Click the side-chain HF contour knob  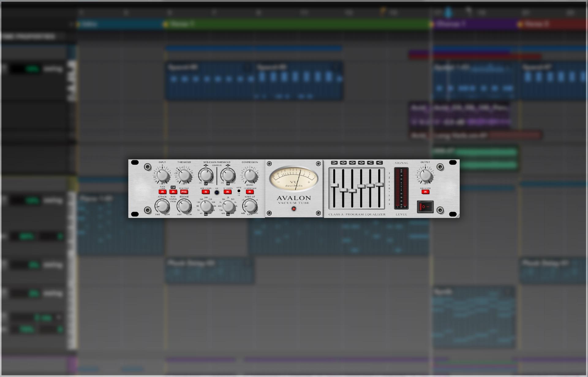coord(228,175)
